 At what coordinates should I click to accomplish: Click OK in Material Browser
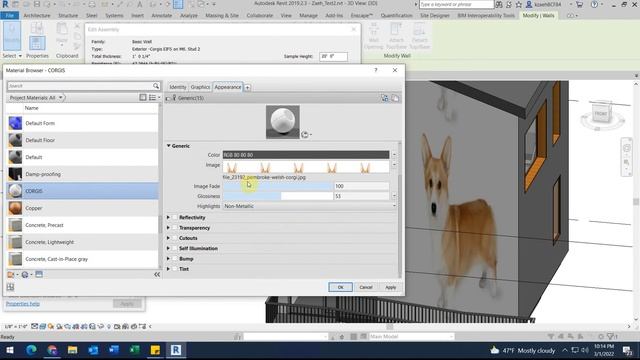tap(340, 287)
